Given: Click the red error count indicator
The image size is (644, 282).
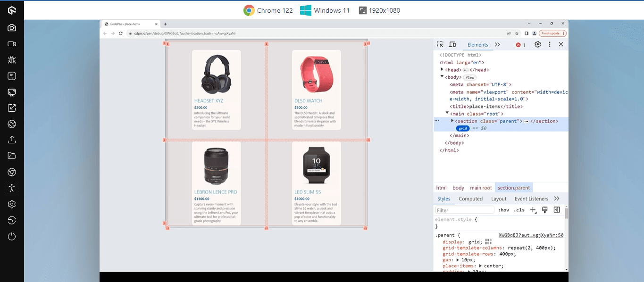Looking at the screenshot, I should (x=520, y=45).
